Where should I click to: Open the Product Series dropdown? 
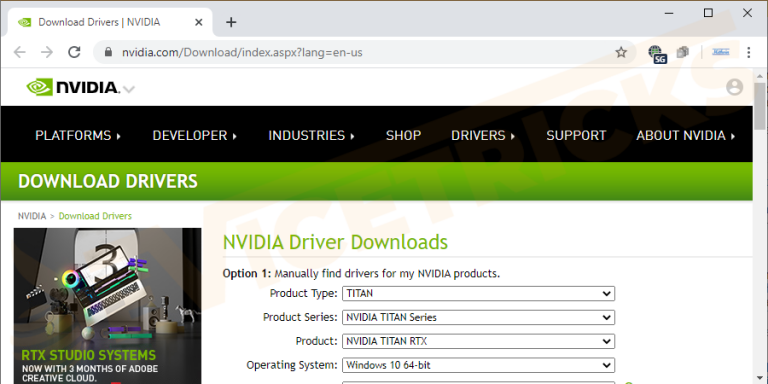pyautogui.click(x=478, y=317)
